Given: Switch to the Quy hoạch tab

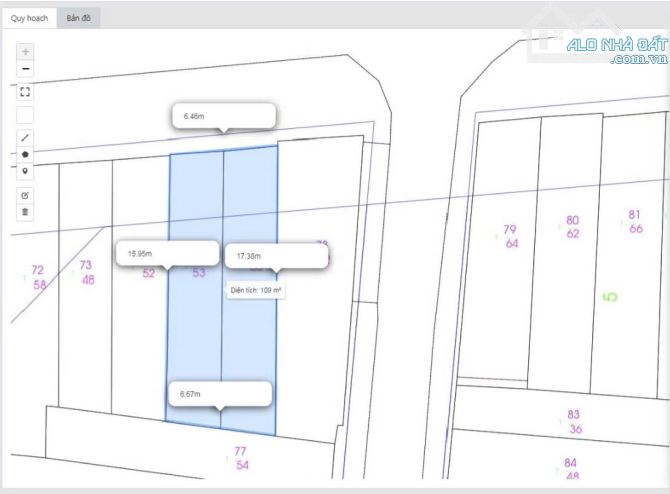Looking at the screenshot, I should 29,18.
